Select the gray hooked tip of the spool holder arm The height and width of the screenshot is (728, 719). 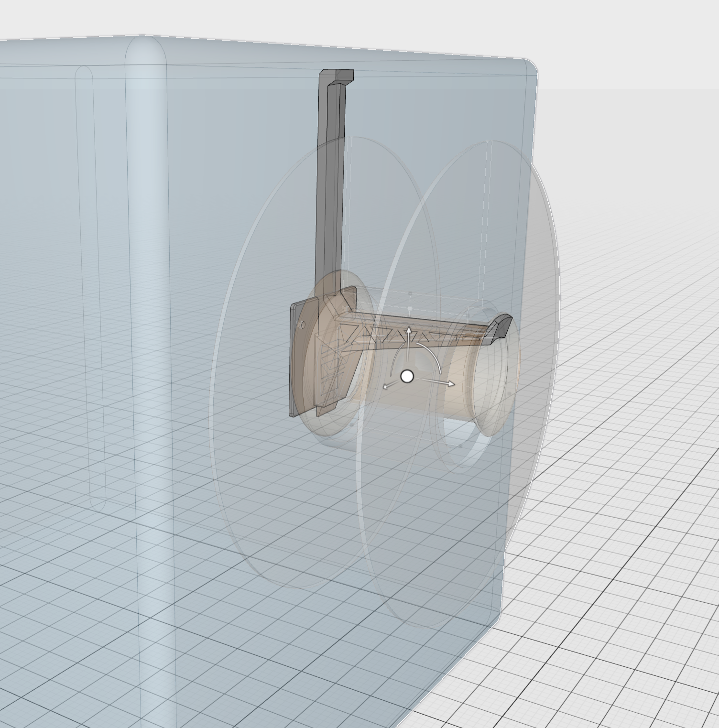pyautogui.click(x=499, y=328)
